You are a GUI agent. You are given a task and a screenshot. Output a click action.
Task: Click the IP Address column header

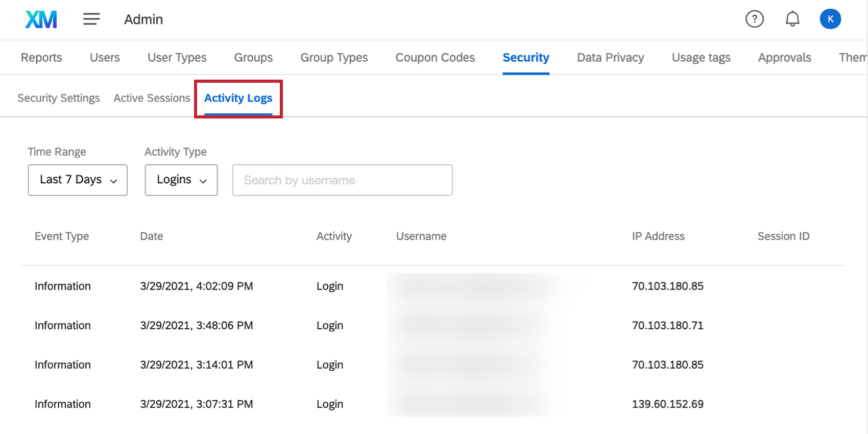[x=658, y=236]
